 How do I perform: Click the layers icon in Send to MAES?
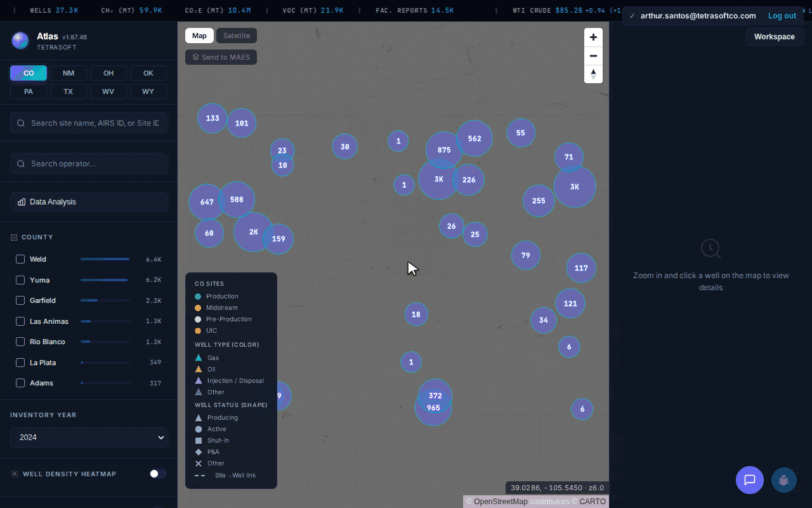pyautogui.click(x=195, y=57)
